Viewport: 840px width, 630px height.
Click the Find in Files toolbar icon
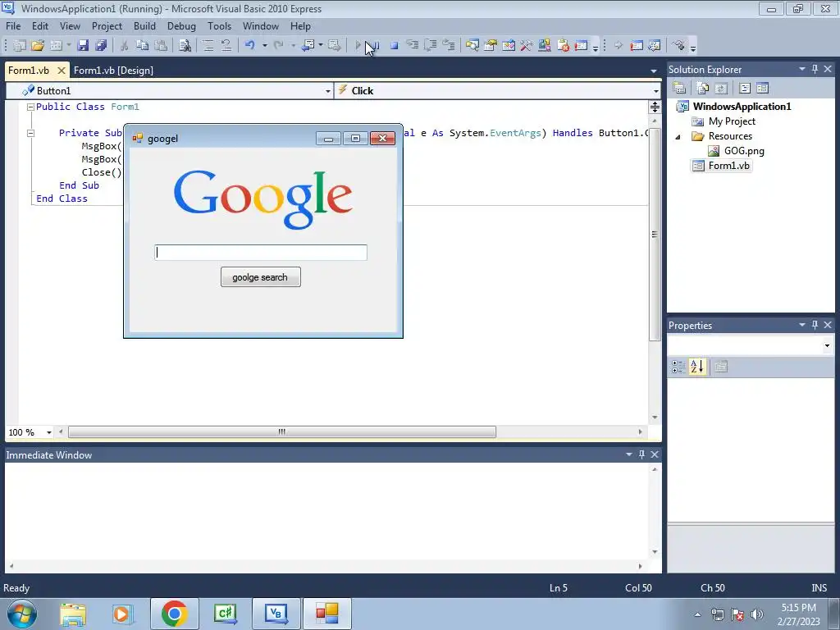pyautogui.click(x=185, y=46)
